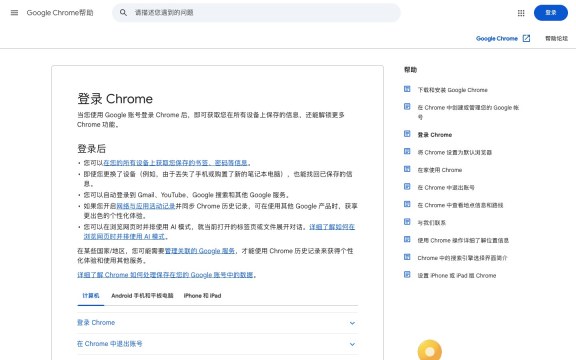
Task: Open sidebar article 将 Chrome 设置为默认浏览器
Action: (454, 152)
